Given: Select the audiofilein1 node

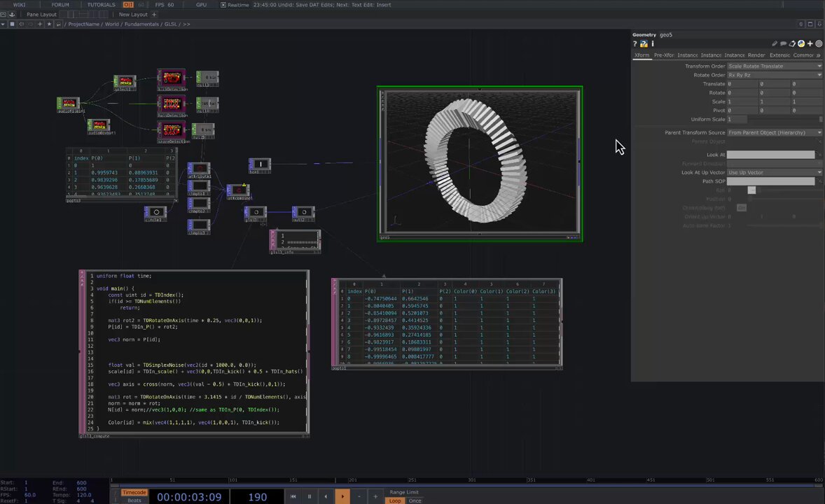Looking at the screenshot, I should click(x=69, y=104).
